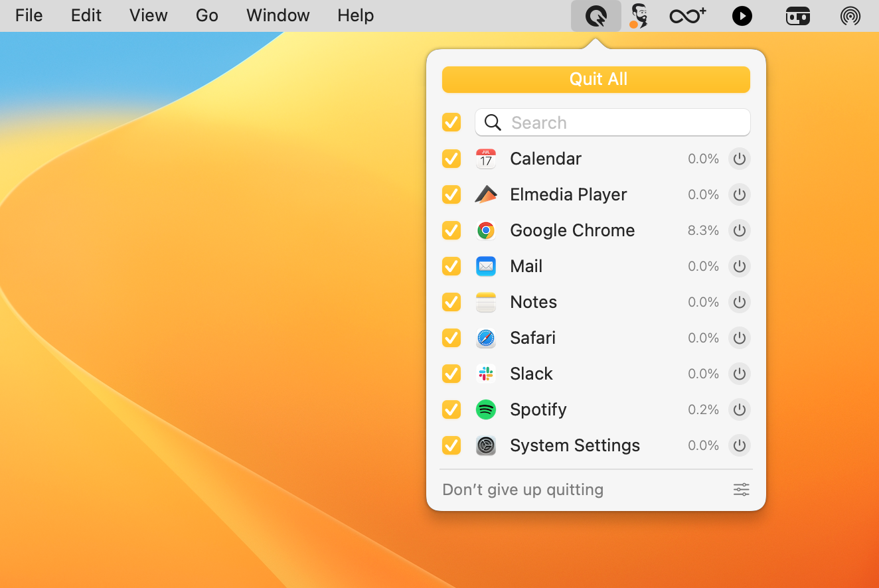Click the Elmedia Player app icon

486,194
